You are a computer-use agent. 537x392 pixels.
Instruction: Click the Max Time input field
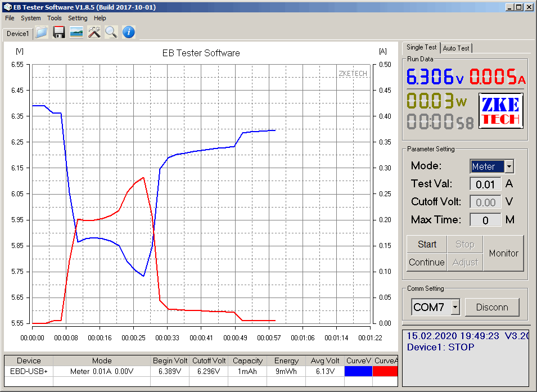click(485, 220)
